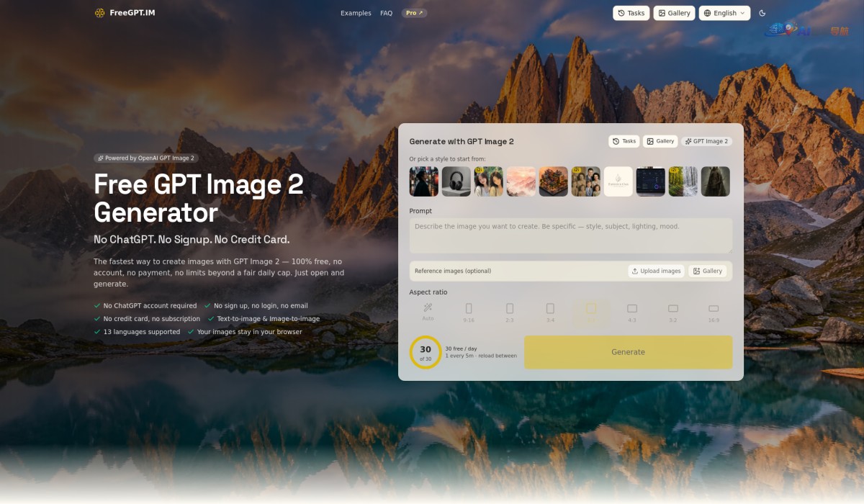Select the 3:4 aspect ratio
The image size is (864, 504).
pos(550,312)
